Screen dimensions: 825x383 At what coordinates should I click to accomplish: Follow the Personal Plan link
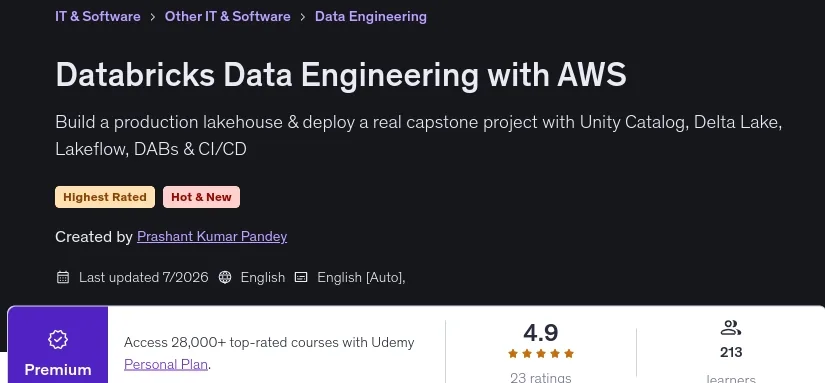tap(166, 364)
